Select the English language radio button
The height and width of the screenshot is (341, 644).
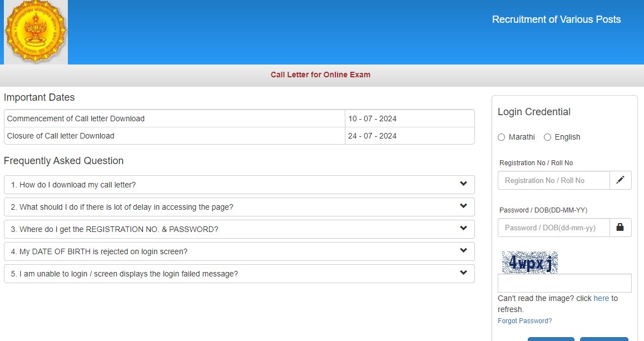pos(548,137)
